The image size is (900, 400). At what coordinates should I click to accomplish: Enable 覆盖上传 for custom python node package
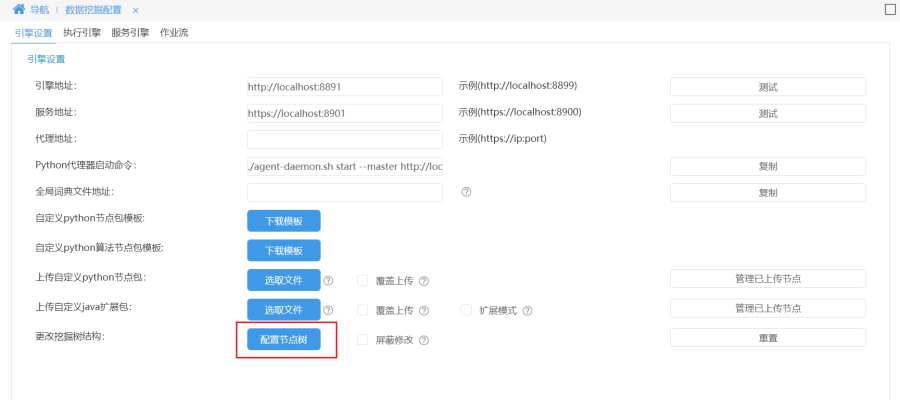point(362,280)
